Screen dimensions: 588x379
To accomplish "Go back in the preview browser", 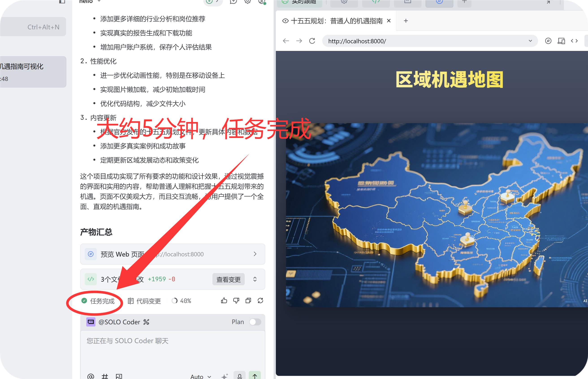I will tap(286, 41).
